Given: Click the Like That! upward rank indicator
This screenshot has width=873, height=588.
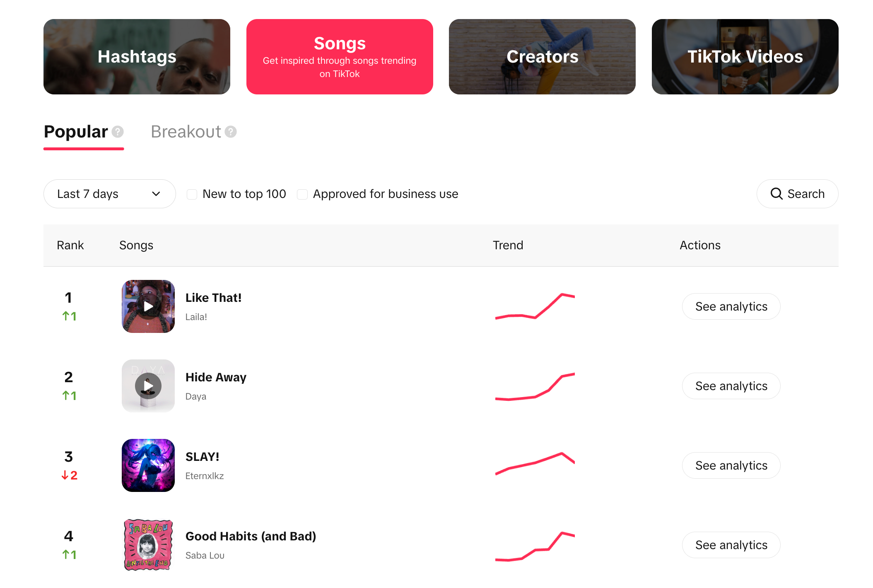Looking at the screenshot, I should [69, 315].
